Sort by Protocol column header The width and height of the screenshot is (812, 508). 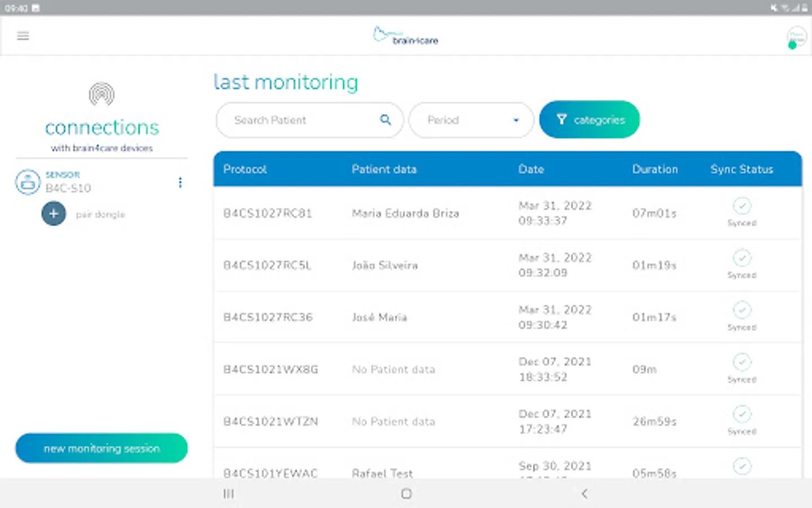245,169
